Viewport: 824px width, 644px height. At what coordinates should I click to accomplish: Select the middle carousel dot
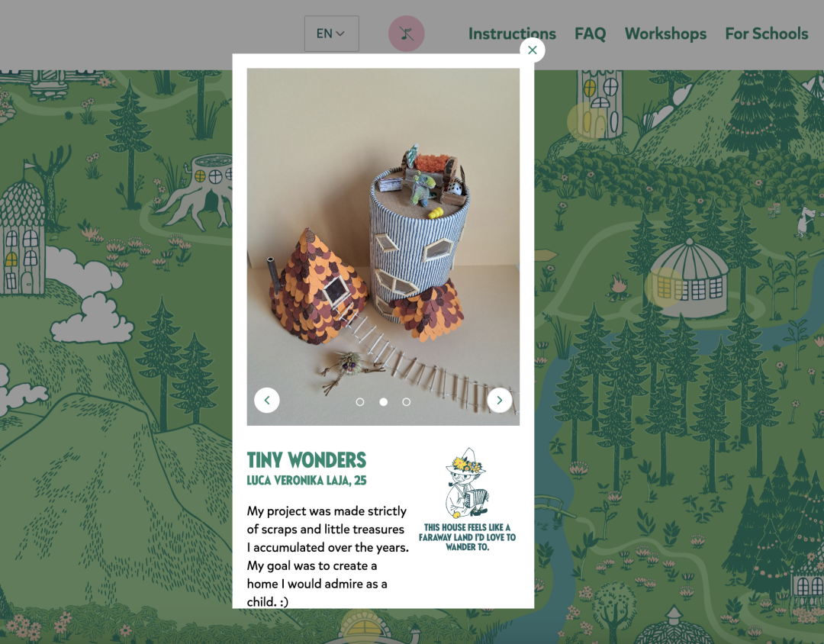click(384, 402)
